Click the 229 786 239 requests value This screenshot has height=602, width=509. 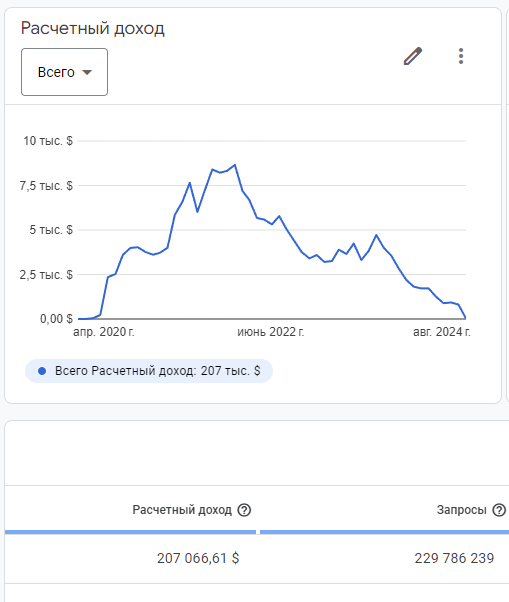(454, 558)
